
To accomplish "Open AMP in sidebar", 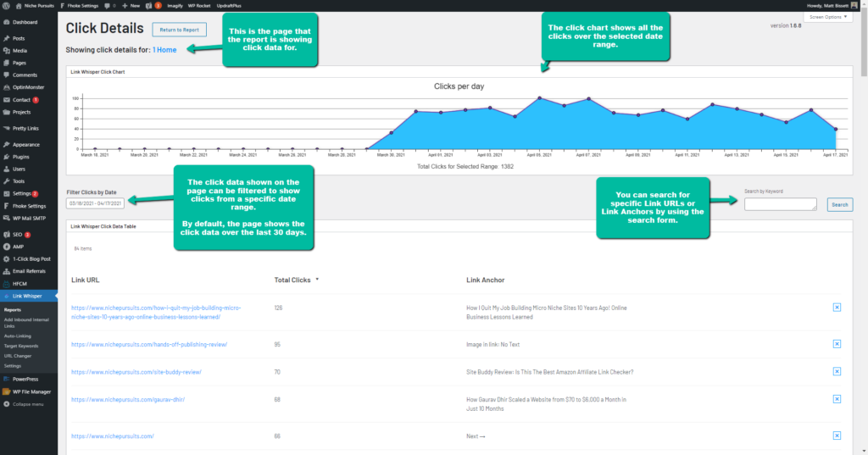I will tap(19, 247).
